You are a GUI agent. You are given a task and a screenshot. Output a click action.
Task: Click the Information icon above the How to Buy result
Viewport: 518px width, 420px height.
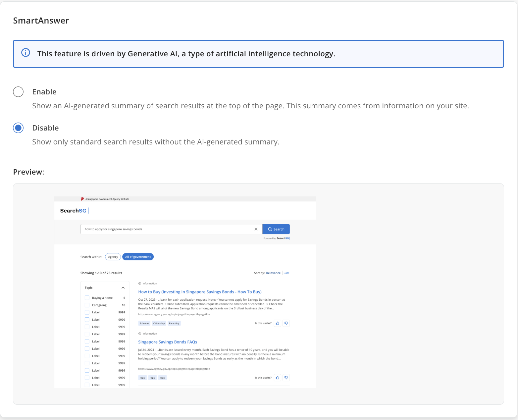coord(140,283)
